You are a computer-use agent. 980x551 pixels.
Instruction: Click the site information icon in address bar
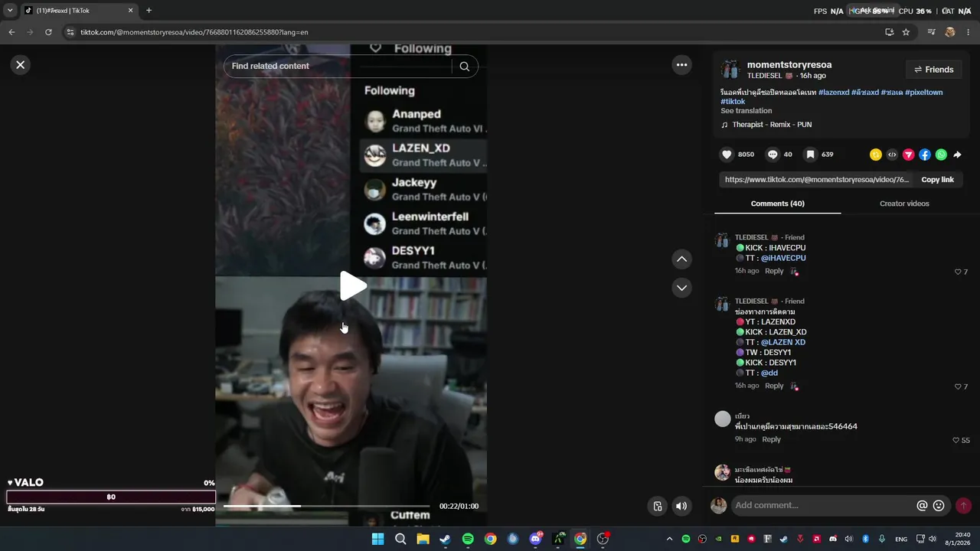70,32
